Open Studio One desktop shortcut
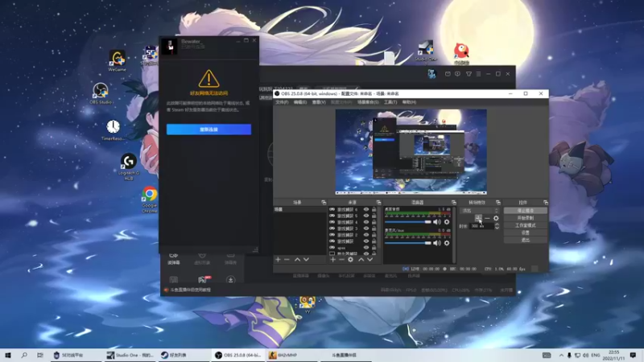 426,51
